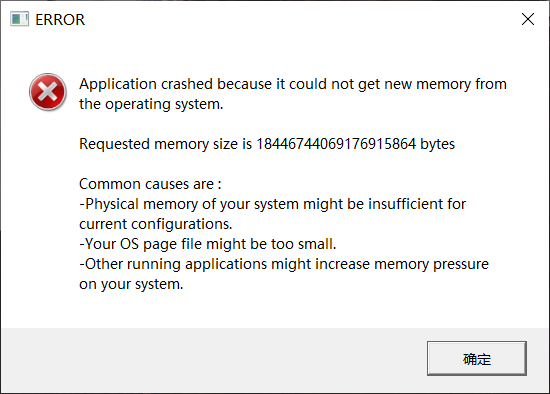Click the number 18446744069176915864

point(336,144)
